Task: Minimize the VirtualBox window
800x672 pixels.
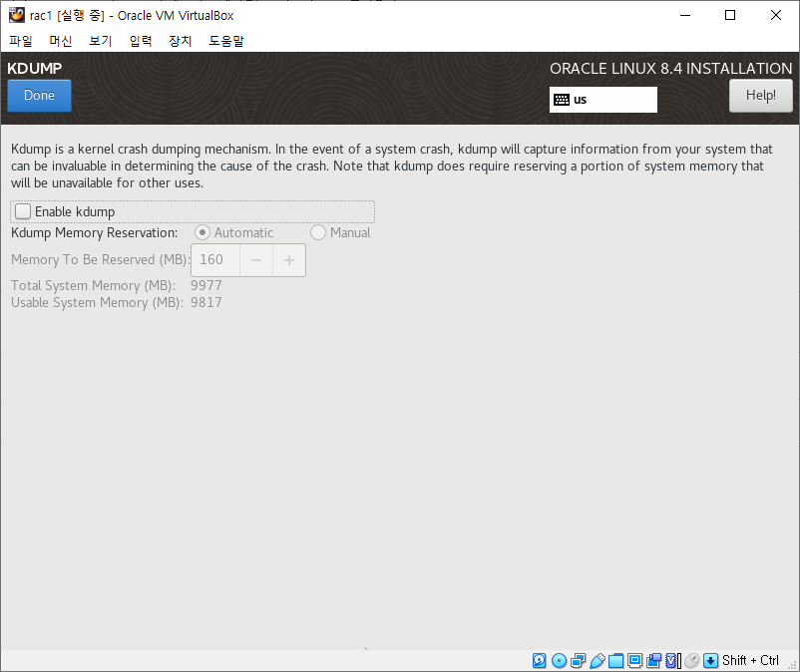Action: pos(685,15)
